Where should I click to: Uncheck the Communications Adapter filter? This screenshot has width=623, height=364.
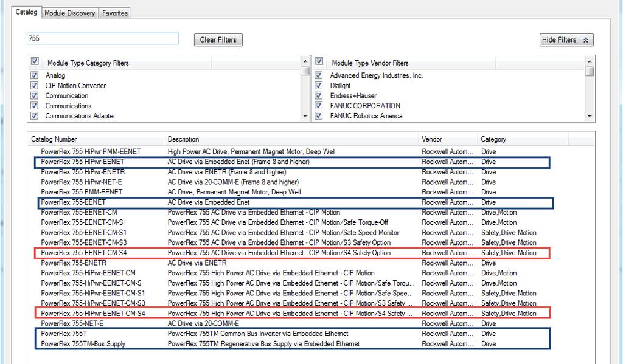click(x=35, y=116)
